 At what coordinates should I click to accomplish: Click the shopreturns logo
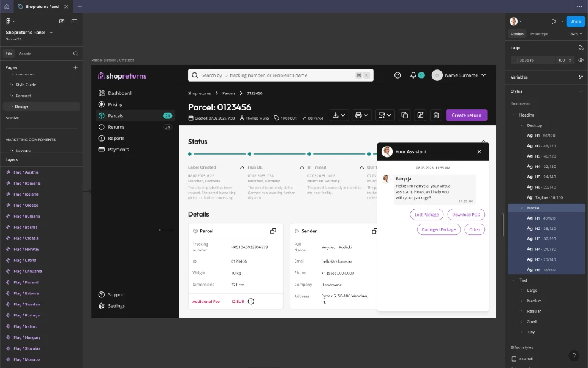tap(123, 76)
